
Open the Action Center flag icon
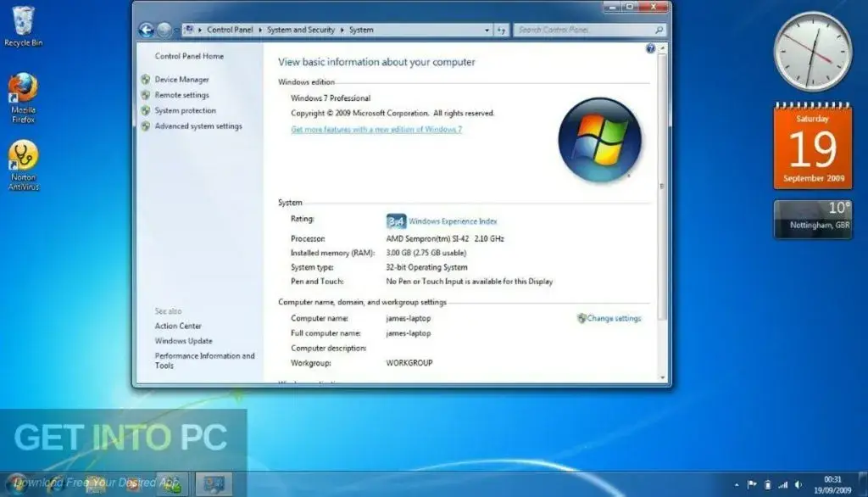click(751, 485)
